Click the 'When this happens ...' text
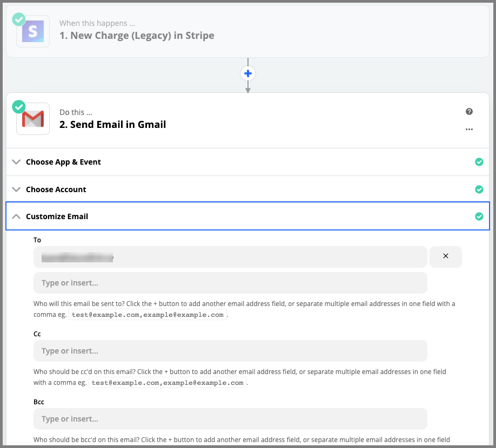 [97, 23]
